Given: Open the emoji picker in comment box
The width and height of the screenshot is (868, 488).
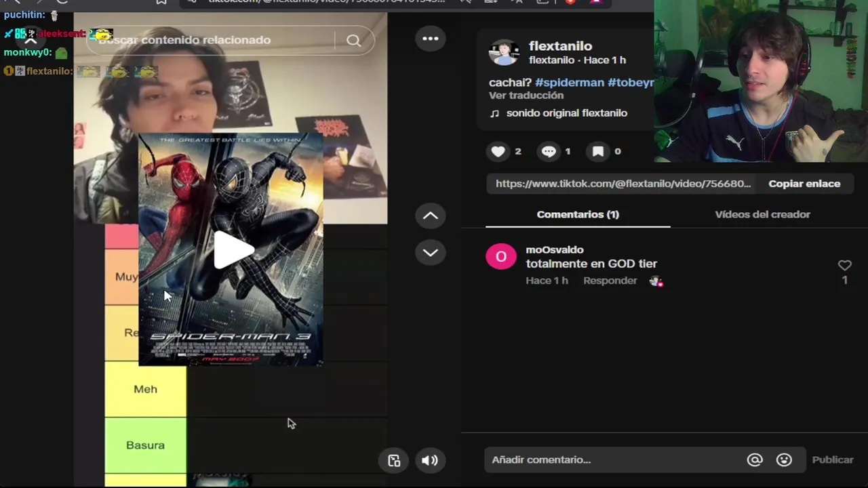Looking at the screenshot, I should pyautogui.click(x=784, y=460).
